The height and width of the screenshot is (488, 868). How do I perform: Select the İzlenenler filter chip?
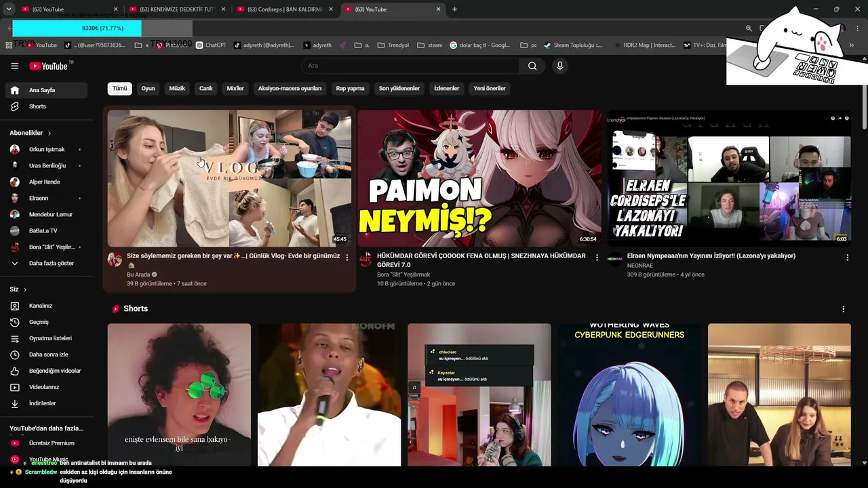click(447, 89)
